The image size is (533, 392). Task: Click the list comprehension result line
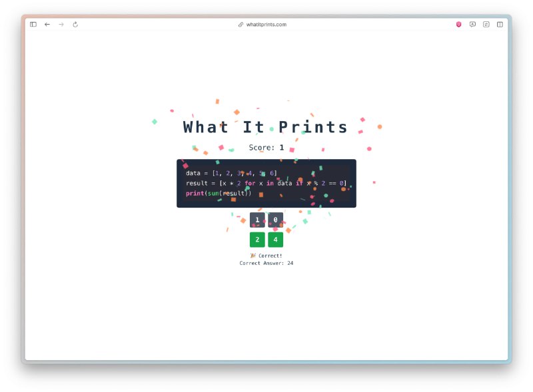(266, 183)
